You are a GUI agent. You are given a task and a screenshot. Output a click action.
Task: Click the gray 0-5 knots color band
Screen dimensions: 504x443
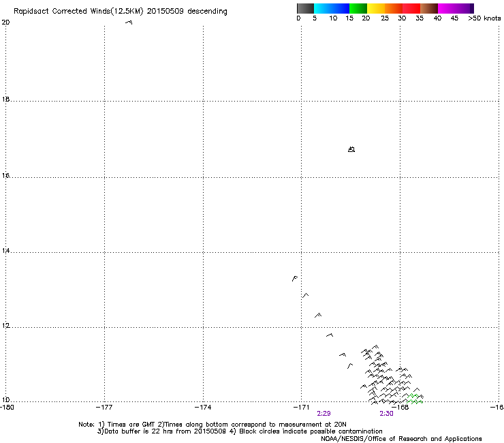(305, 8)
